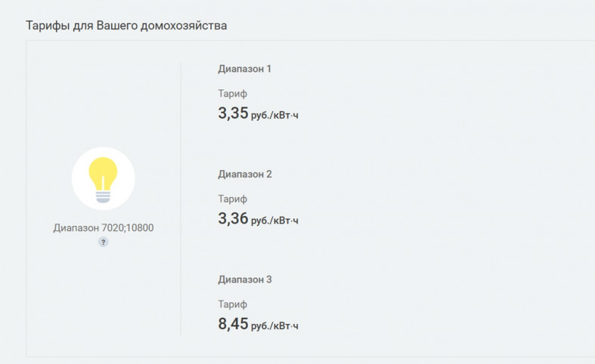Click the Тариф label under Диапазон 1

click(x=233, y=94)
